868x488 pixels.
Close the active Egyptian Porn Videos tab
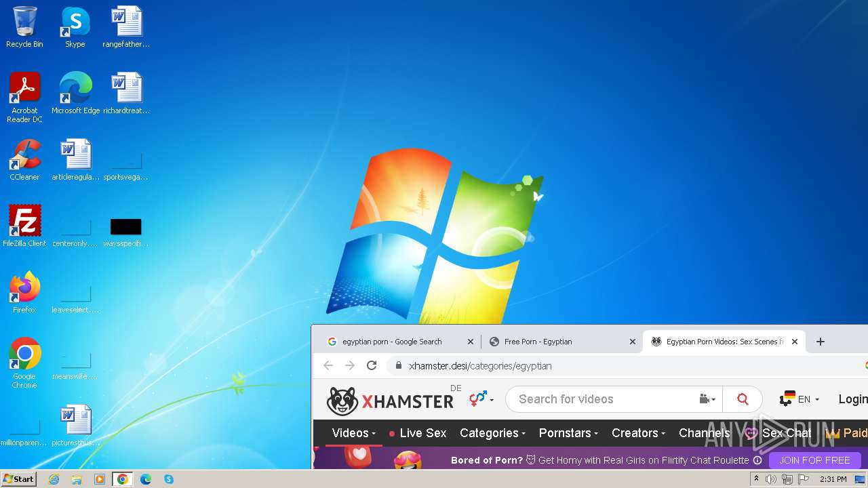[x=795, y=342]
